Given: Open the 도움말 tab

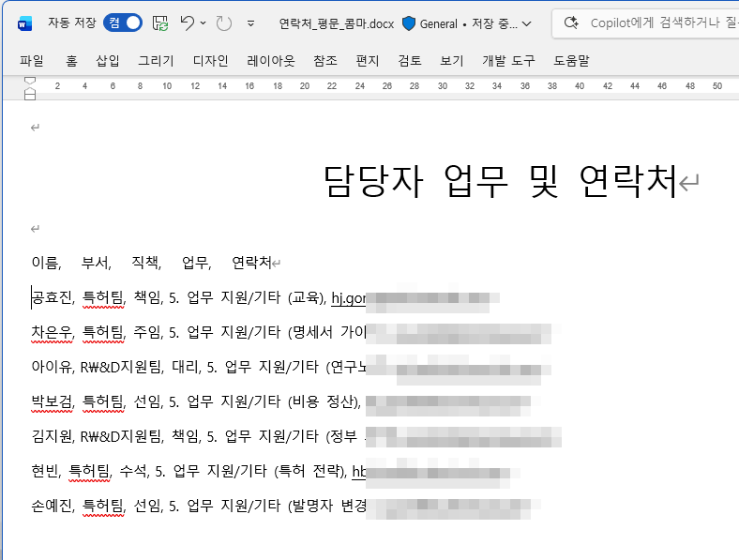Looking at the screenshot, I should (571, 61).
